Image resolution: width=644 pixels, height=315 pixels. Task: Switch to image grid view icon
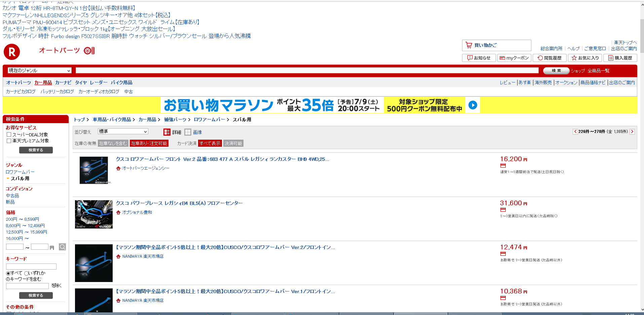(x=188, y=132)
